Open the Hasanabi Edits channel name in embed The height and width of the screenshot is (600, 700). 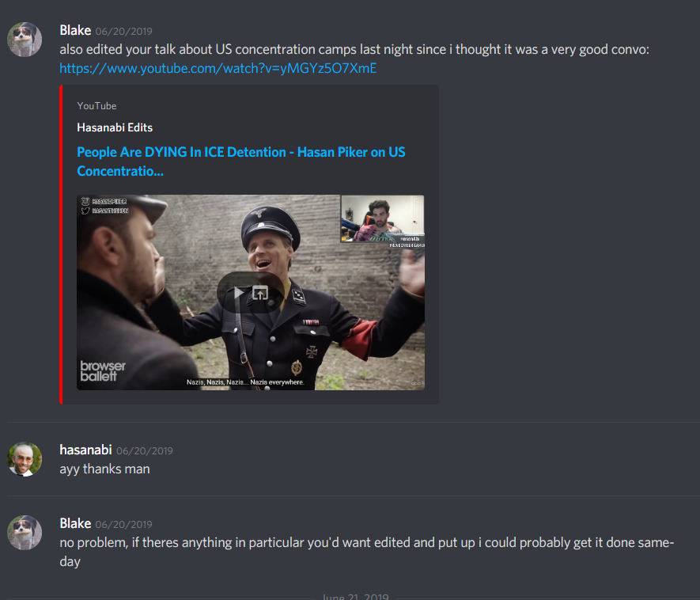pyautogui.click(x=115, y=127)
